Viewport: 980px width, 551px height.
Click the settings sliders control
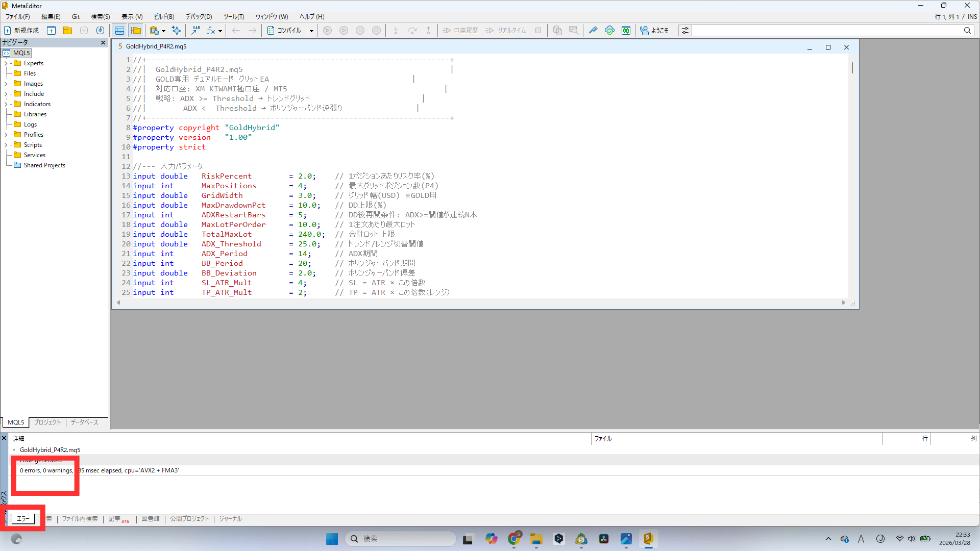(x=684, y=30)
